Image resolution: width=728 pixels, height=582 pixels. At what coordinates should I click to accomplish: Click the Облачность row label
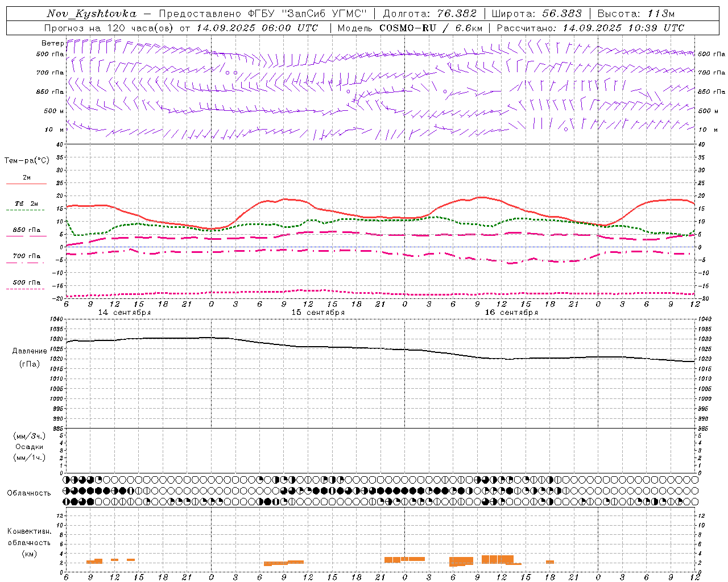coord(29,493)
